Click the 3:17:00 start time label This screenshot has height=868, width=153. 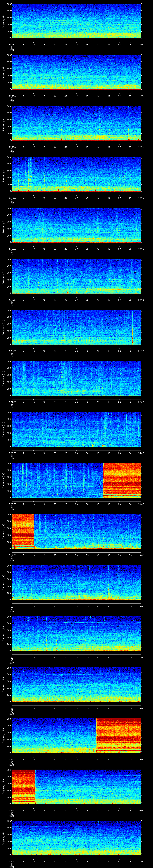pyautogui.click(x=12, y=197)
